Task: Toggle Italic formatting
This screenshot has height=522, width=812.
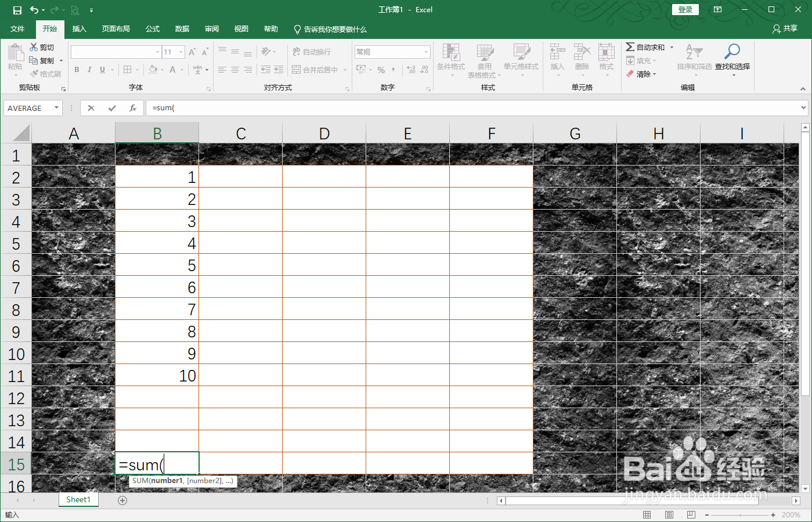Action: pos(89,70)
